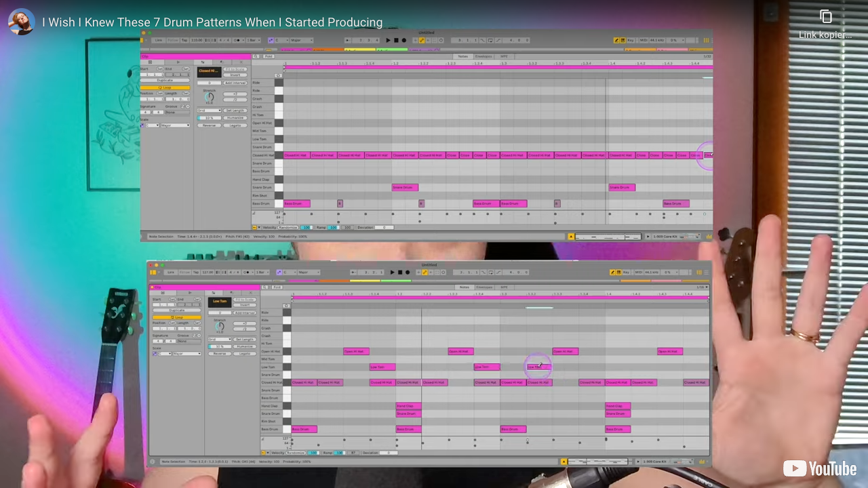868x488 pixels.
Task: Toggle the Loop switch in upper clip panel
Action: [x=165, y=87]
